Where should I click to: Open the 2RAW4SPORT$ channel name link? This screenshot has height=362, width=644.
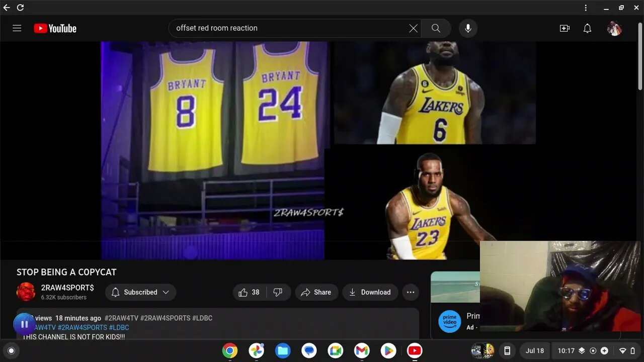(x=67, y=288)
